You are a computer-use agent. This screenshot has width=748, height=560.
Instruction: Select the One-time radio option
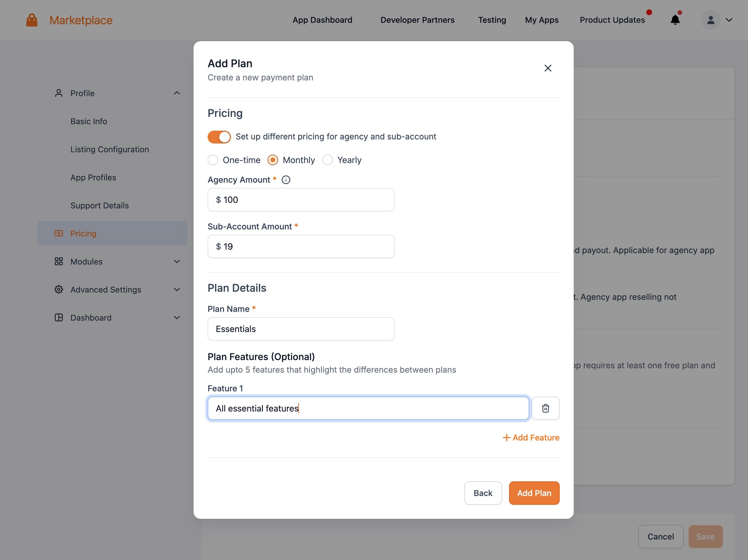coord(213,160)
